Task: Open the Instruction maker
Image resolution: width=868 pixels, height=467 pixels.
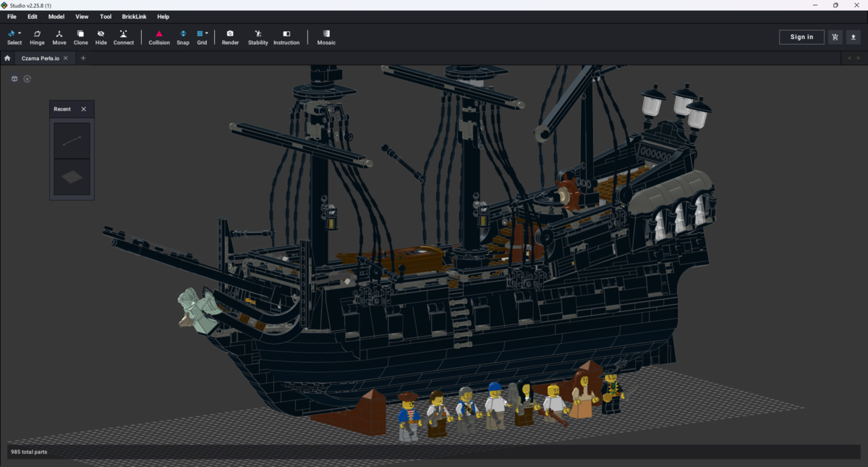Action: (286, 38)
